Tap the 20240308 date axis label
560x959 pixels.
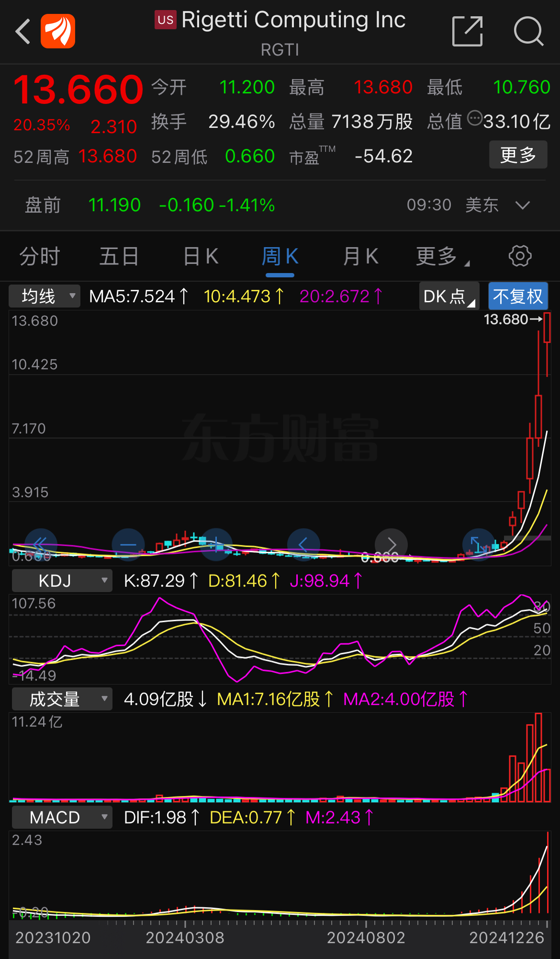pyautogui.click(x=185, y=938)
